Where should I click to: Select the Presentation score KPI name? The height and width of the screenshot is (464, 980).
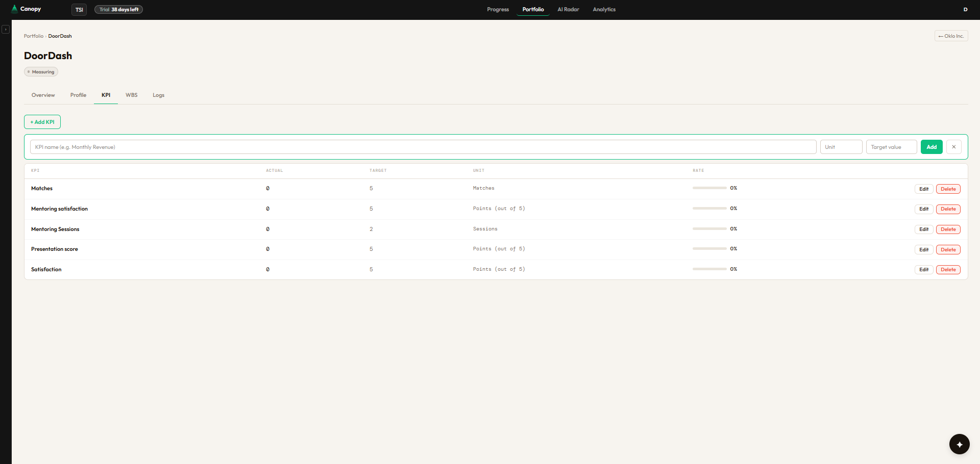click(55, 249)
